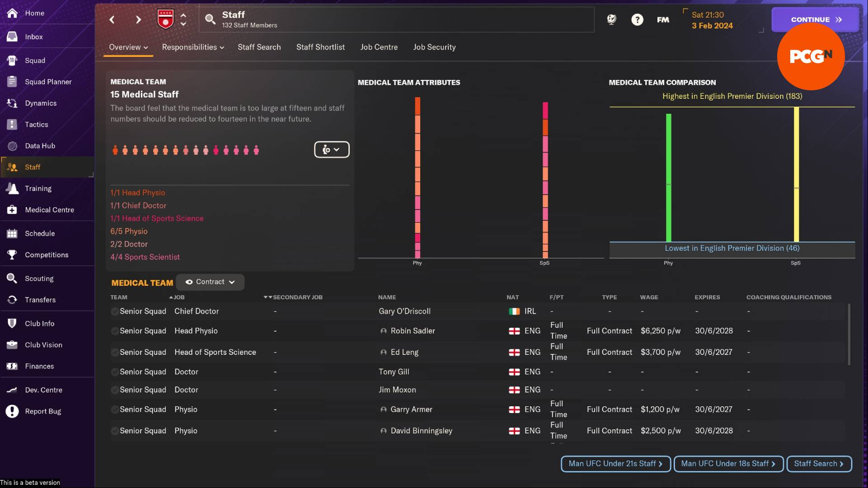Open Man UFC Under 21s Staff
Image resolution: width=868 pixels, height=488 pixels.
pos(615,464)
